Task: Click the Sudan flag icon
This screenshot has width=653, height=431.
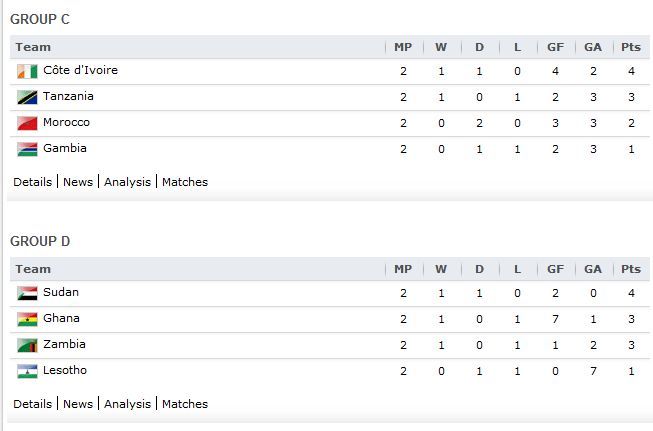Action: pyautogui.click(x=27, y=293)
